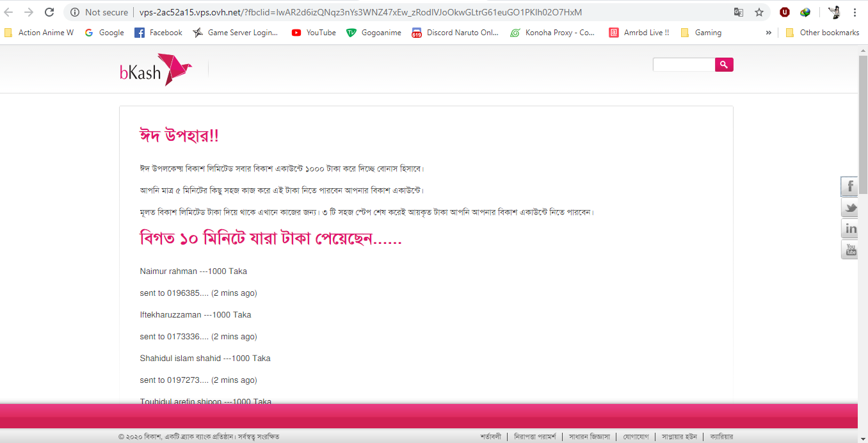
Task: Click the sent to 0173336 line
Action: (x=198, y=336)
